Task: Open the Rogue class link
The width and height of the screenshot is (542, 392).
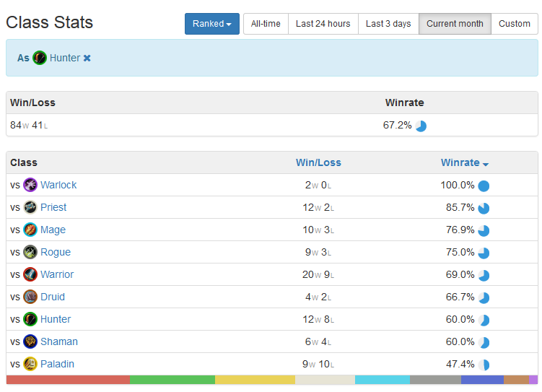Action: 56,252
